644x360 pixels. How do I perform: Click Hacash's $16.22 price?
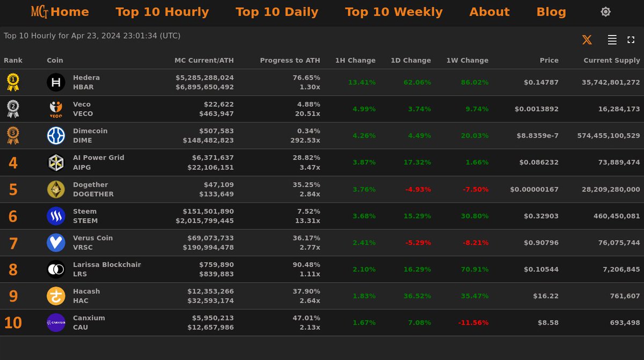pyautogui.click(x=546, y=296)
